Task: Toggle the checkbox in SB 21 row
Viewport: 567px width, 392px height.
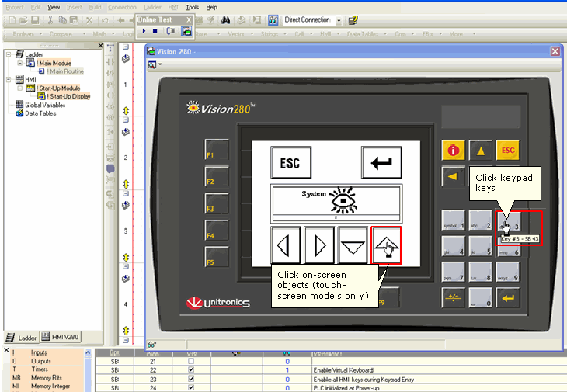Action: pyautogui.click(x=191, y=361)
